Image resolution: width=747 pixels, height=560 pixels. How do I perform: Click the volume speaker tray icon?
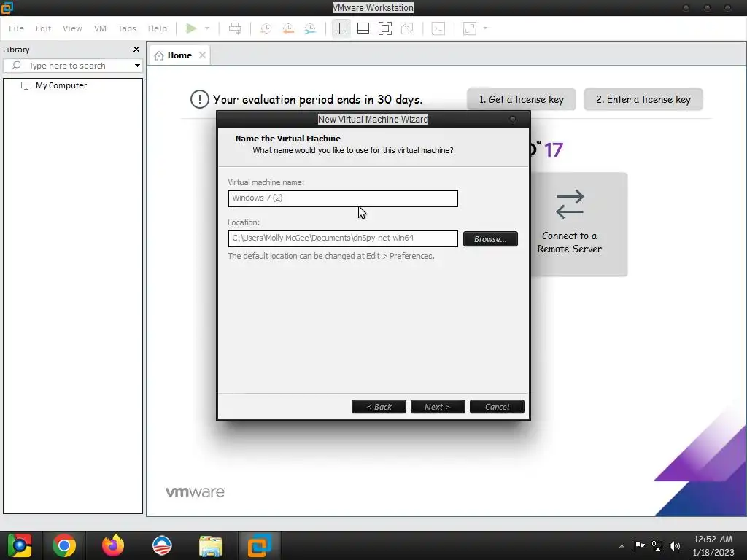[x=675, y=545]
